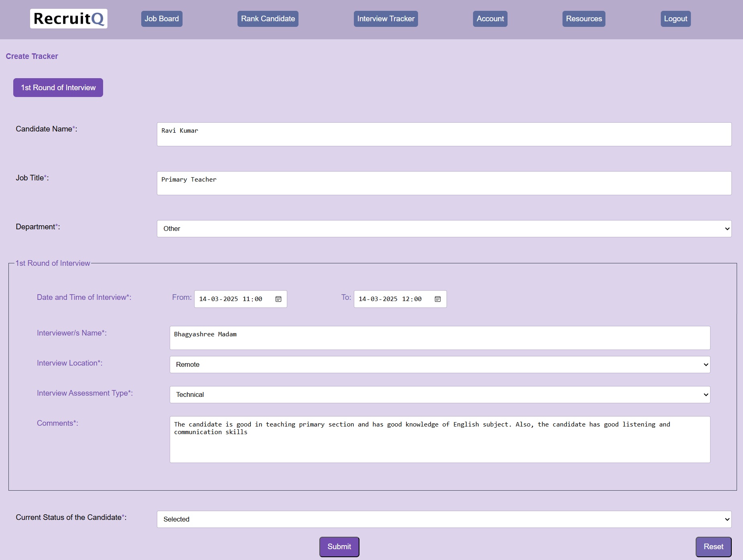Open the From date calendar picker
The width and height of the screenshot is (743, 560).
(x=278, y=299)
